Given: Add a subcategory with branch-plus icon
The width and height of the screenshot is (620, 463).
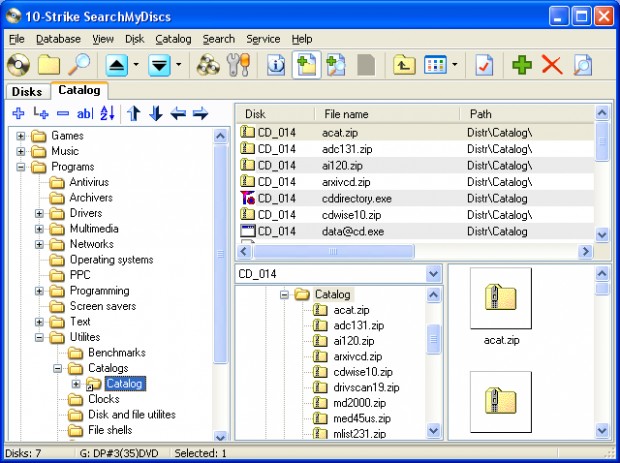Looking at the screenshot, I should [41, 113].
